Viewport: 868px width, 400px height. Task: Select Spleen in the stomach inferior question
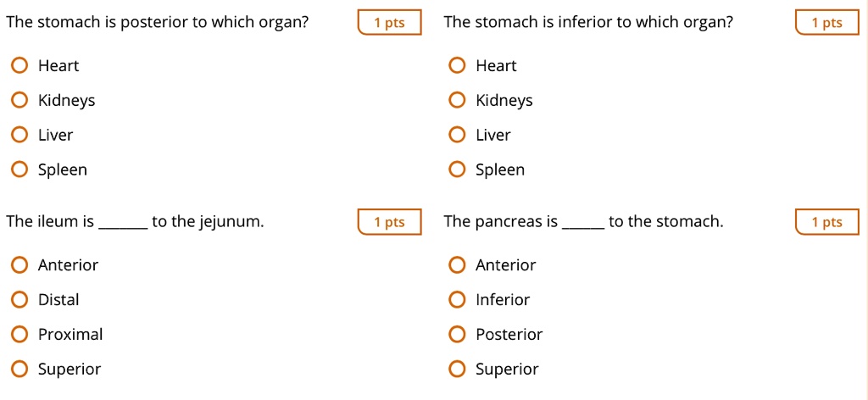[457, 169]
